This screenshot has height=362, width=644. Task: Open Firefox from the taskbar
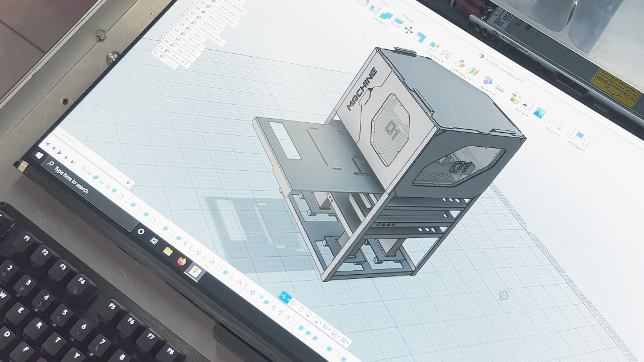(x=181, y=261)
